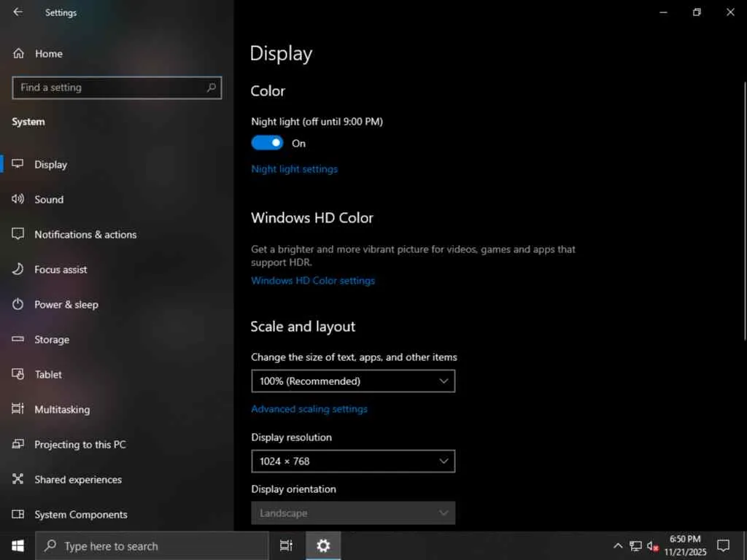
Task: Open Task View from the taskbar
Action: click(x=286, y=545)
